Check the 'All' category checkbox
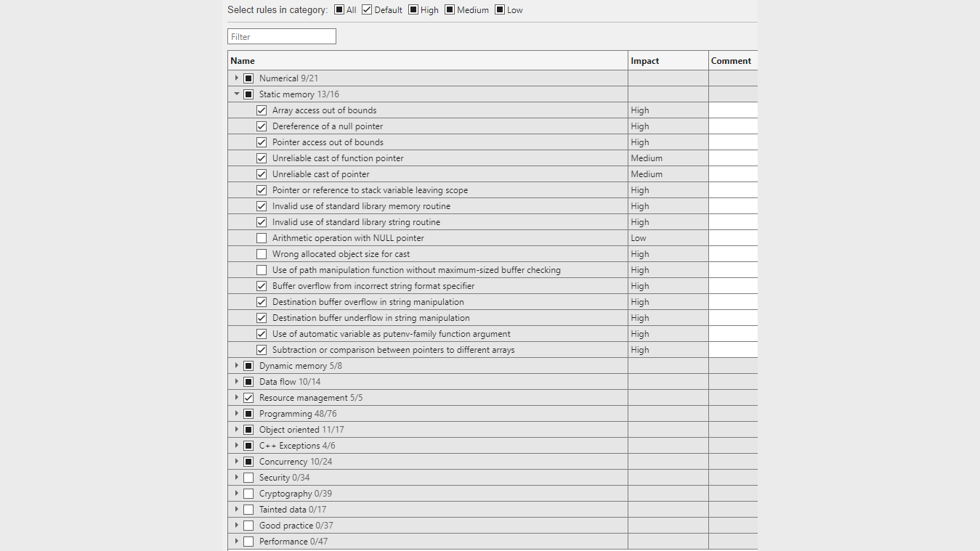The image size is (980, 551). point(339,10)
